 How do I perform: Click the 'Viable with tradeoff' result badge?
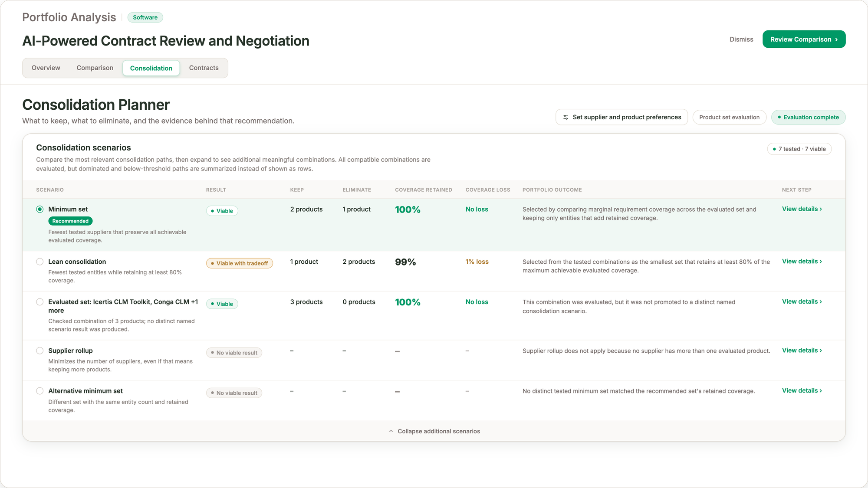pyautogui.click(x=239, y=263)
